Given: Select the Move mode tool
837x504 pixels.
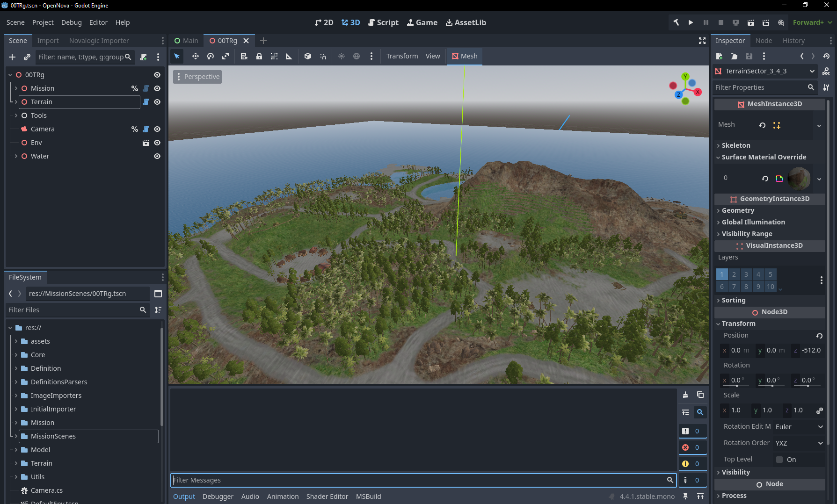Looking at the screenshot, I should [195, 56].
